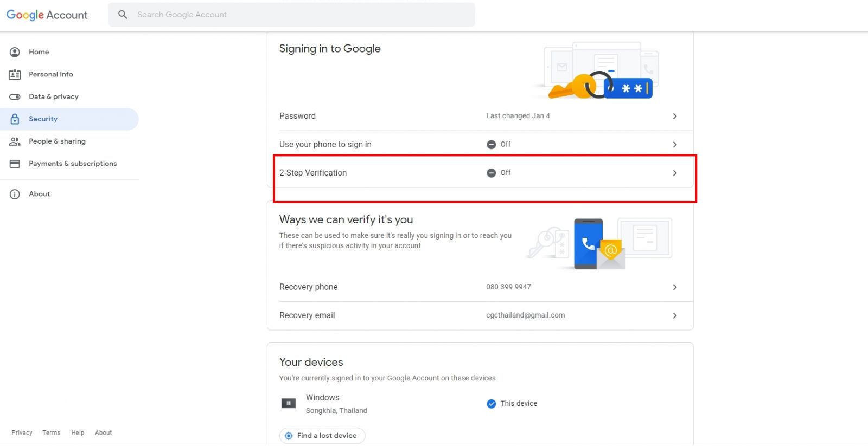
Task: Open Personal info section
Action: (x=69, y=74)
